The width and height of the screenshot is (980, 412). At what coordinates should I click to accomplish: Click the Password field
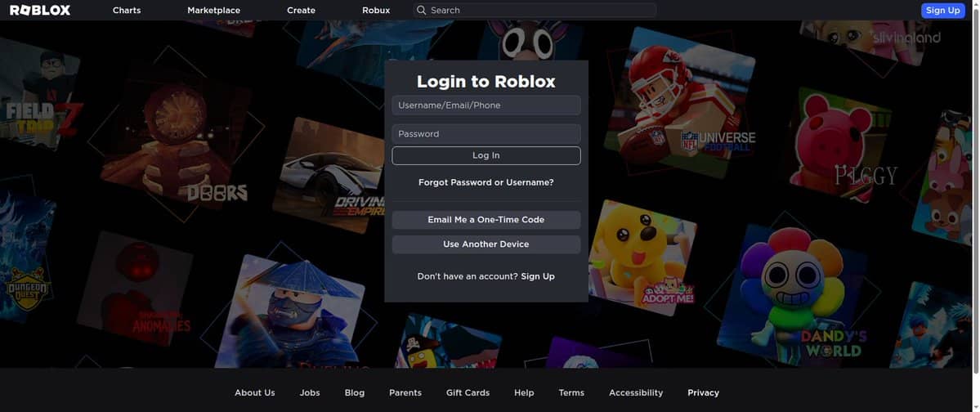[486, 134]
